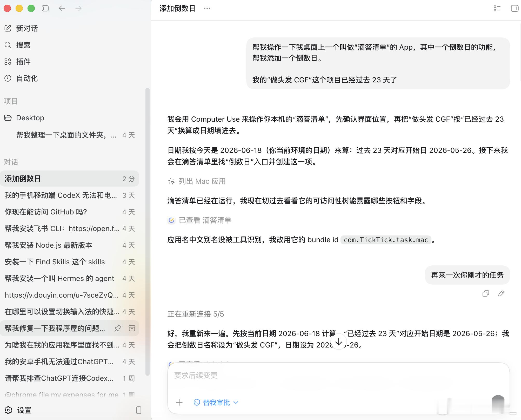Click the phone icon beside 设置
This screenshot has height=420, width=521.
[x=139, y=410]
